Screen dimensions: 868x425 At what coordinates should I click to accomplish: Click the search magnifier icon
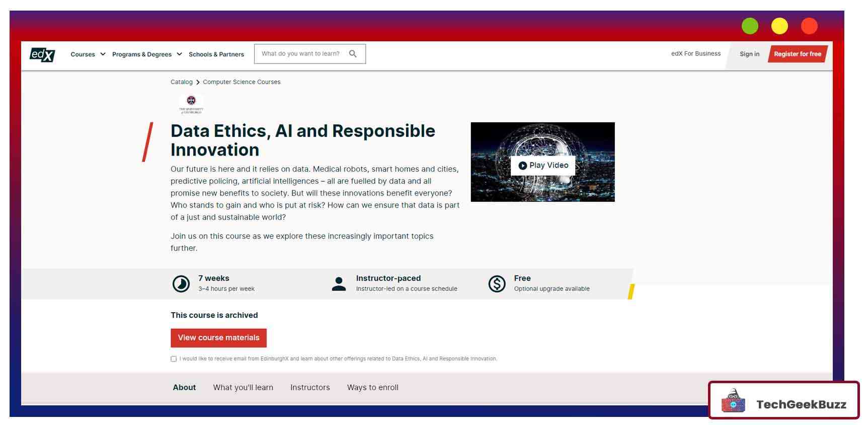click(x=353, y=54)
